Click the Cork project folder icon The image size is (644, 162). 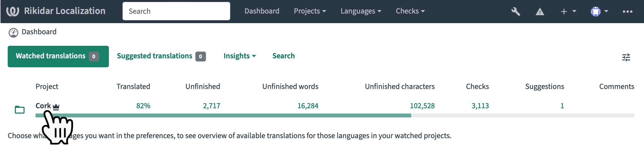(x=19, y=110)
